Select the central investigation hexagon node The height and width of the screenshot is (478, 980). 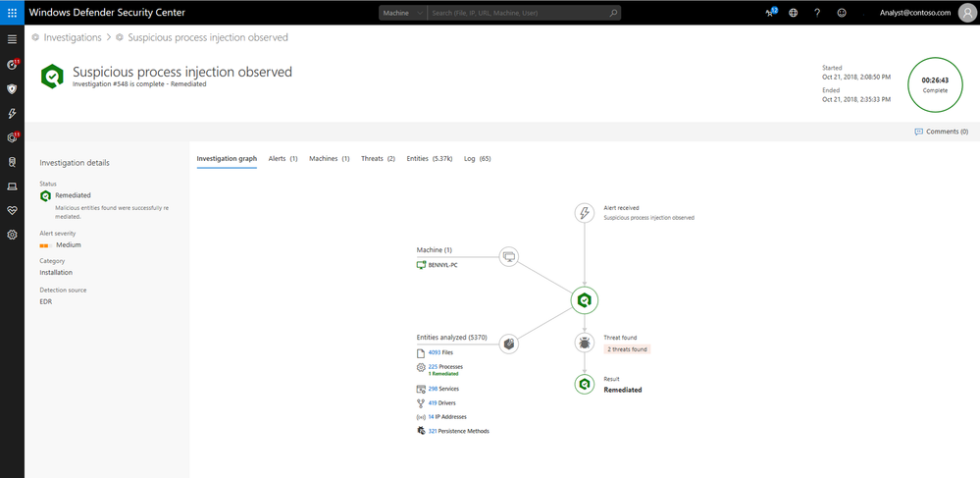coord(585,300)
